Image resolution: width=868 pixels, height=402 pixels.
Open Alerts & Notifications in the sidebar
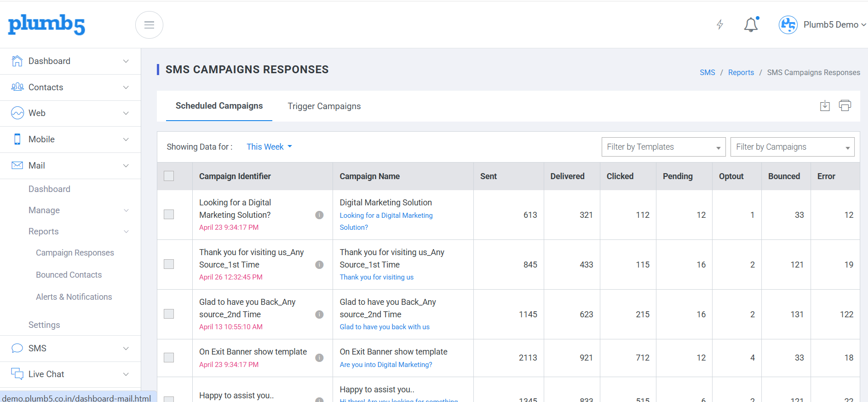[74, 297]
